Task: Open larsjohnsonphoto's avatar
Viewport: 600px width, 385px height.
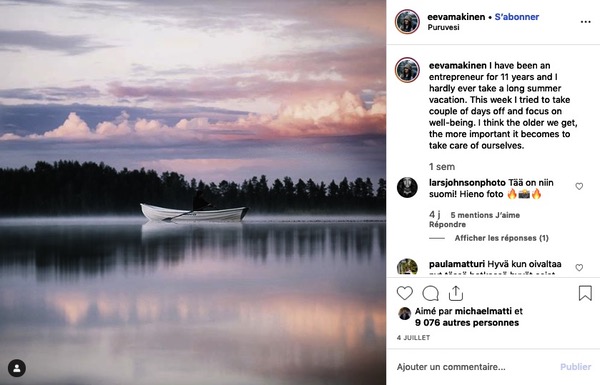Action: 407,188
